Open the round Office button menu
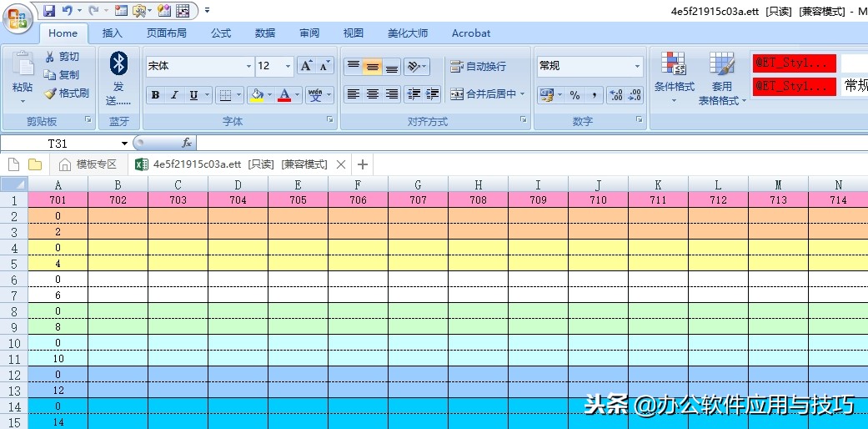 pos(18,18)
